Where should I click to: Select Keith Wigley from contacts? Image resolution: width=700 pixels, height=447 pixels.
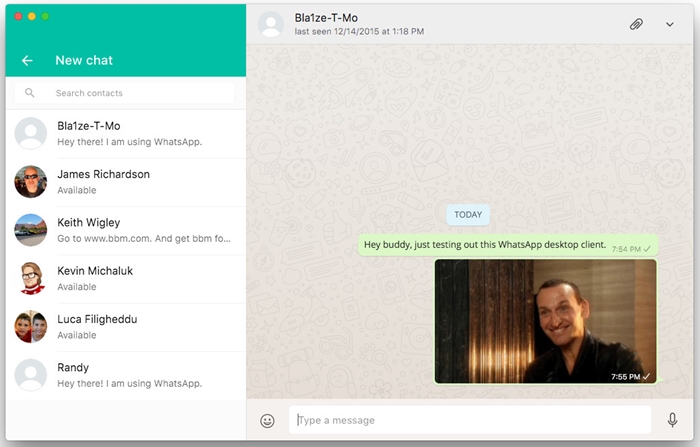pyautogui.click(x=130, y=230)
